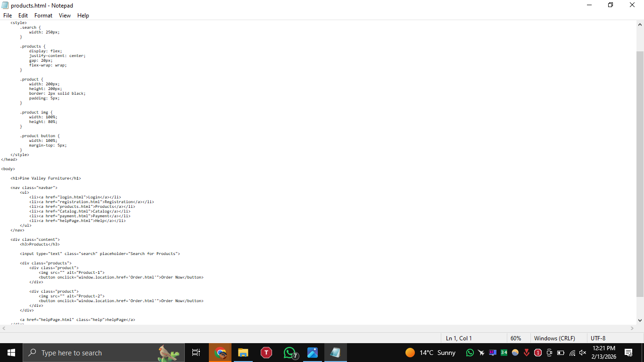This screenshot has height=362, width=644.
Task: Click the weather icon showing 14°C Sunny
Action: point(429,353)
